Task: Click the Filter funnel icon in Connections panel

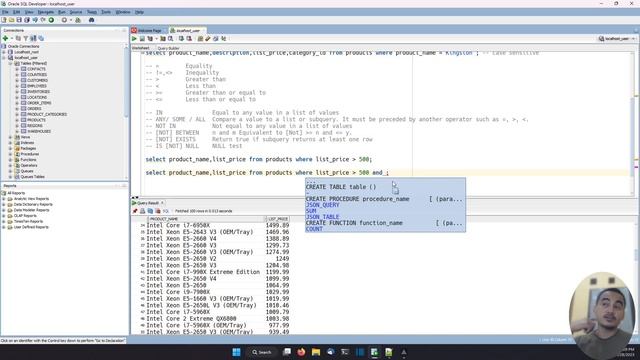Action: coord(26,38)
